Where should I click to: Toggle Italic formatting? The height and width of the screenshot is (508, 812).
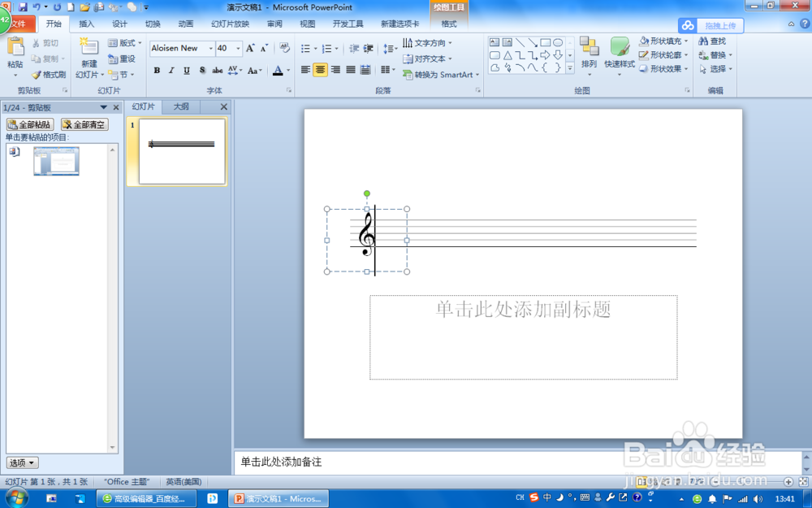pos(171,70)
